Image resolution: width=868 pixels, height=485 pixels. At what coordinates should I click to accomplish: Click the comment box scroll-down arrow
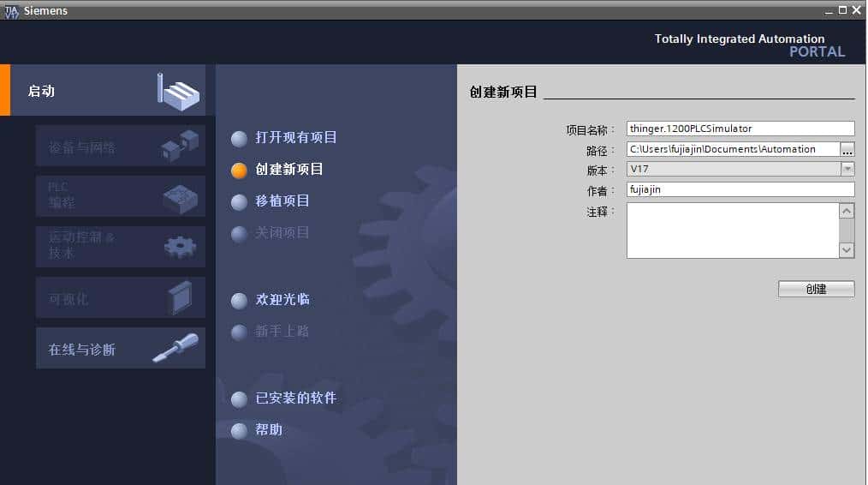pyautogui.click(x=847, y=250)
